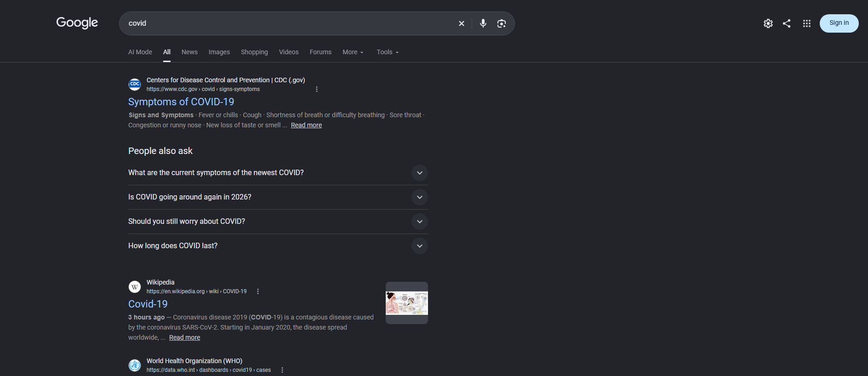Click into the search field containing 'covid'
868x376 pixels.
click(290, 23)
